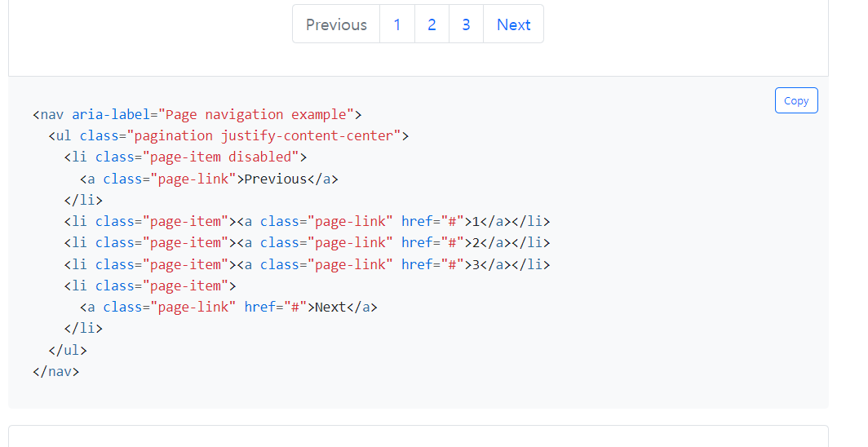Click the opening <nav tag text

[x=48, y=114]
